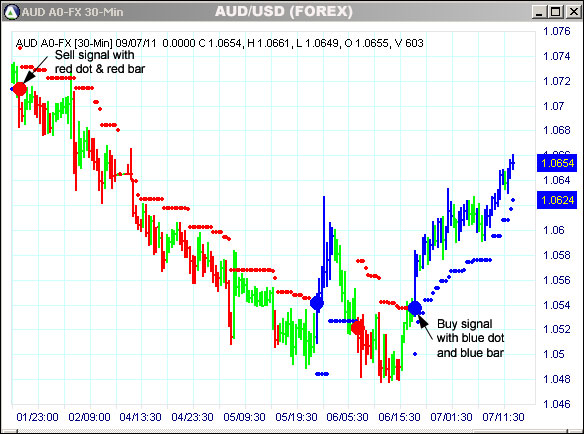
Task: Click the 1.054 price axis label
Action: (557, 305)
